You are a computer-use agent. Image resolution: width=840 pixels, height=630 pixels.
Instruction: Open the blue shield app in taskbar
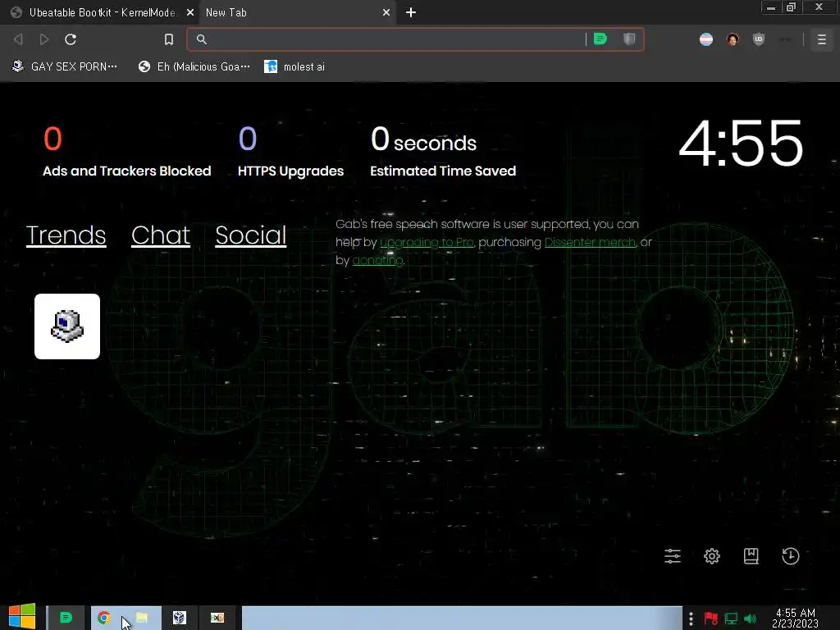pyautogui.click(x=180, y=619)
